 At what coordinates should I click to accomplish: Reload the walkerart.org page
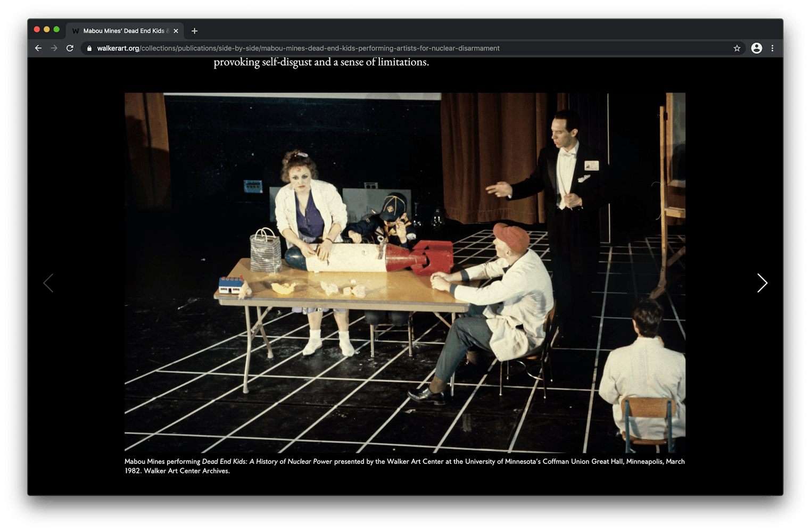(x=70, y=48)
